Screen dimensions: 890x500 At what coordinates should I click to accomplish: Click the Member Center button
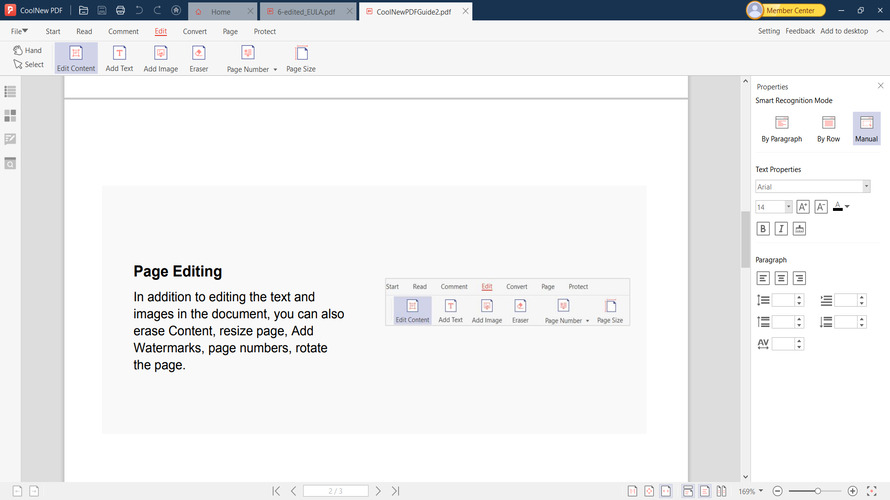(786, 10)
